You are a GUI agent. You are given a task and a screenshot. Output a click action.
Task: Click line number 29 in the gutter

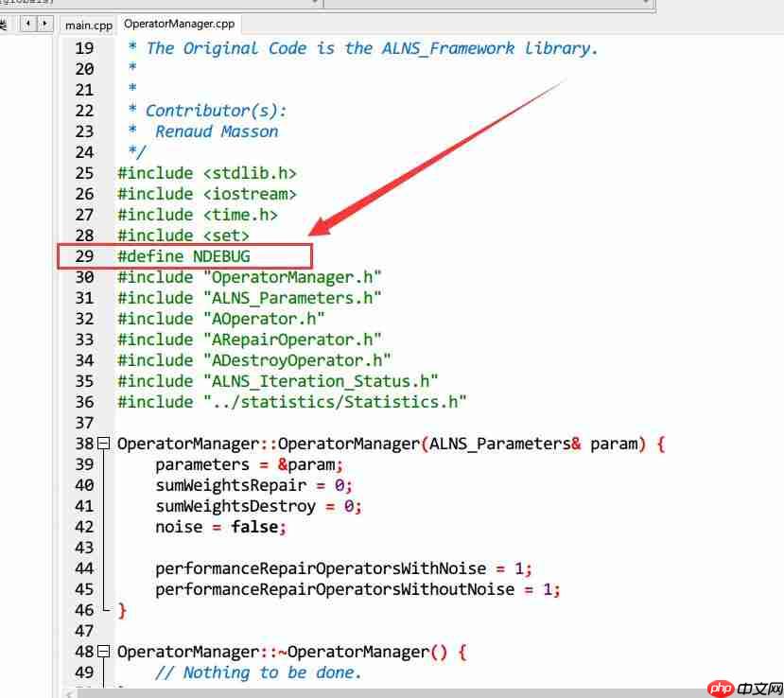[x=84, y=256]
